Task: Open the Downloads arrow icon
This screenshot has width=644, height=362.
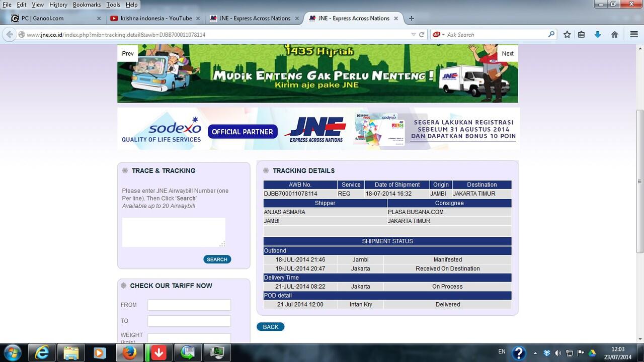Action: click(598, 35)
